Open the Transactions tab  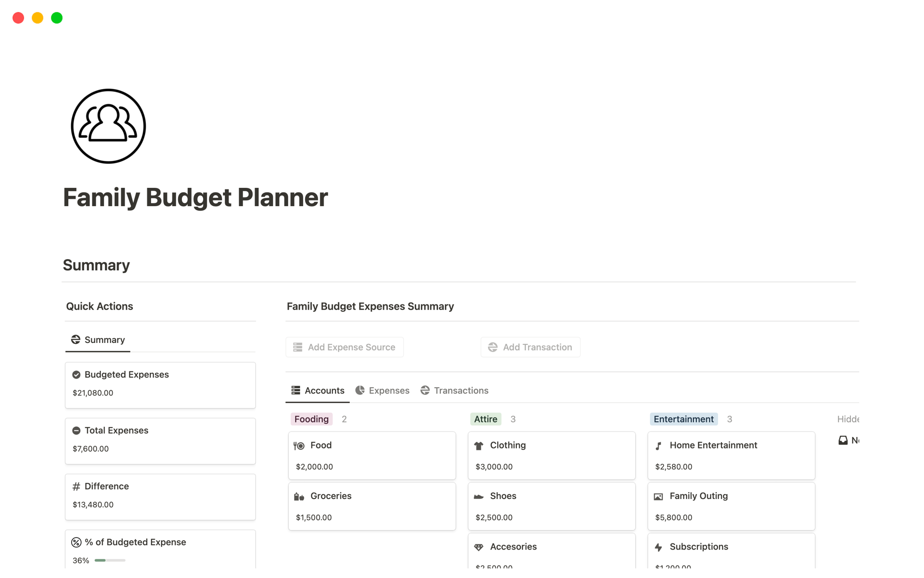454,391
